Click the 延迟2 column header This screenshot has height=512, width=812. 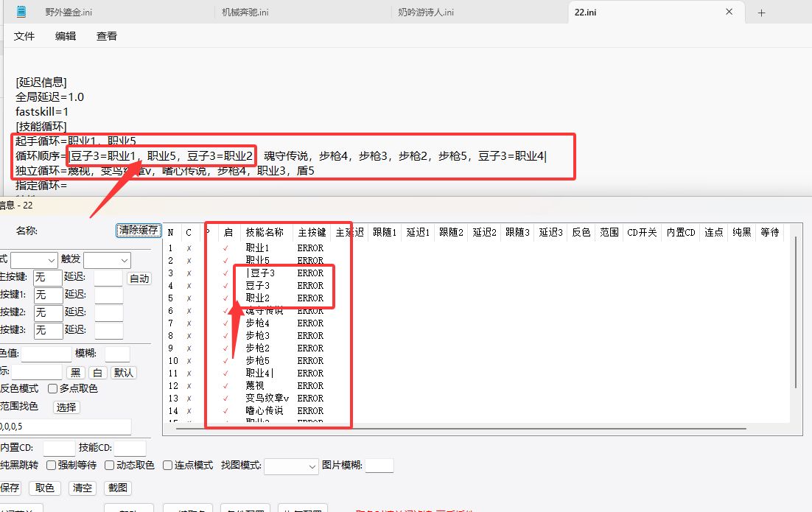[484, 233]
